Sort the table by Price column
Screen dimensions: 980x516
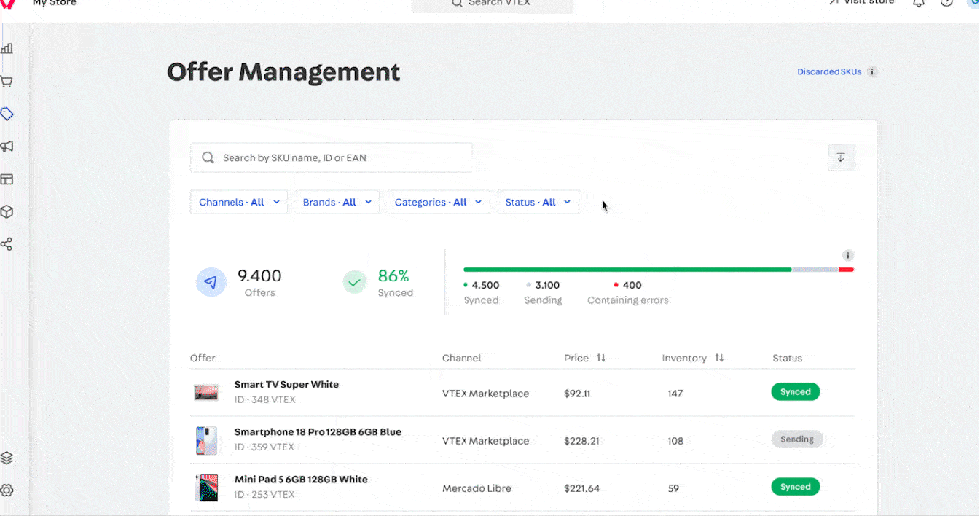(x=600, y=359)
